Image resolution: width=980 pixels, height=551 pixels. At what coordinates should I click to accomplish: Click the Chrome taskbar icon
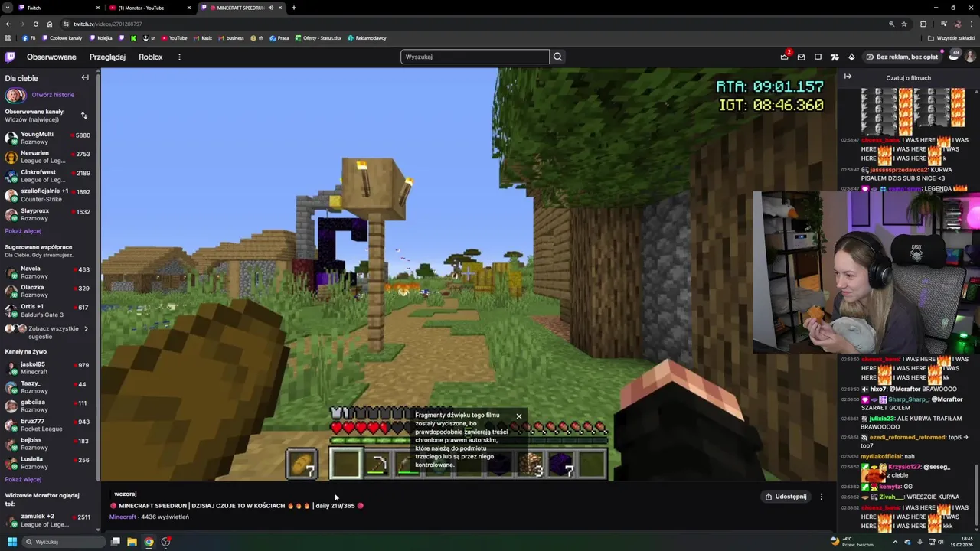[149, 542]
